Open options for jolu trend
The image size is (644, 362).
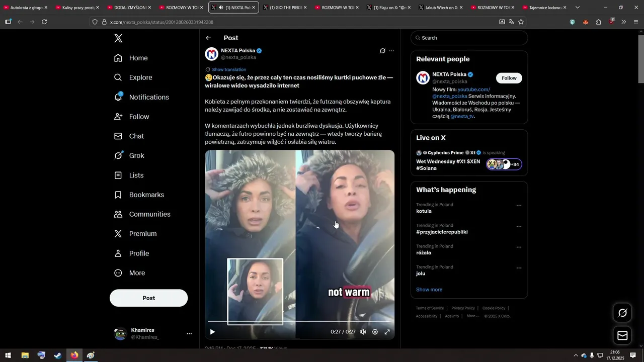(519, 268)
